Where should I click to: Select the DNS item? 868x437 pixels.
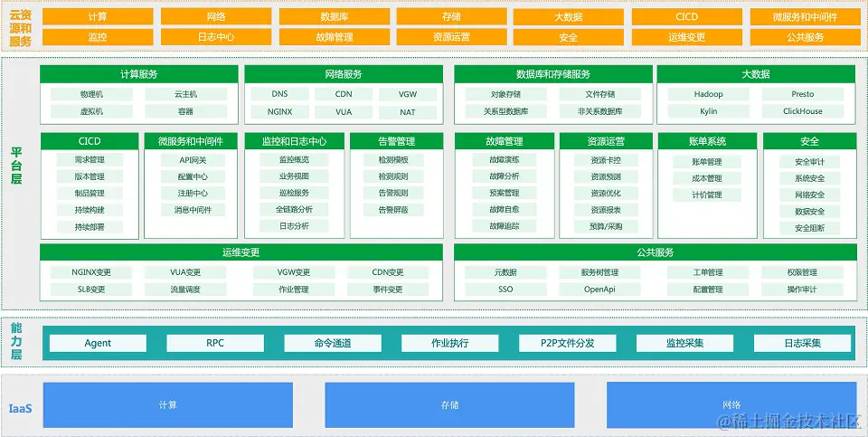pyautogui.click(x=279, y=94)
